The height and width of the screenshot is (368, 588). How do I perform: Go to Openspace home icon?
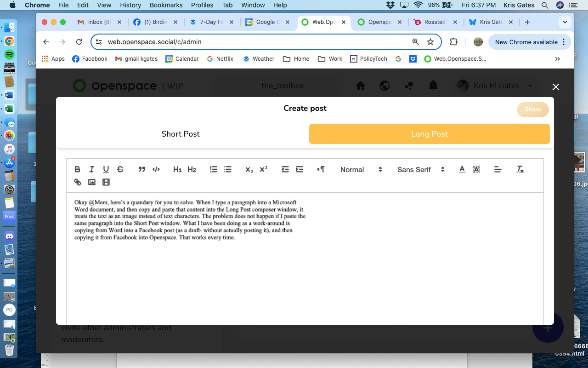(361, 86)
